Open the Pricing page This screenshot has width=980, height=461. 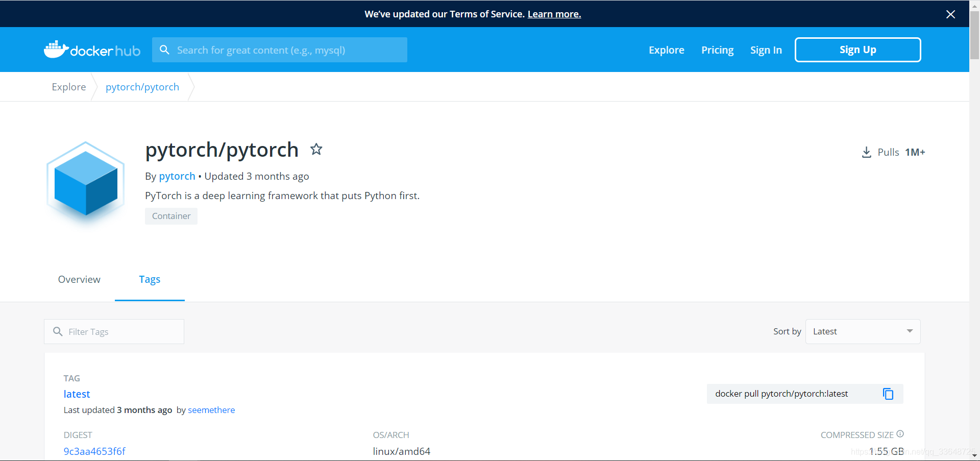pos(717,50)
